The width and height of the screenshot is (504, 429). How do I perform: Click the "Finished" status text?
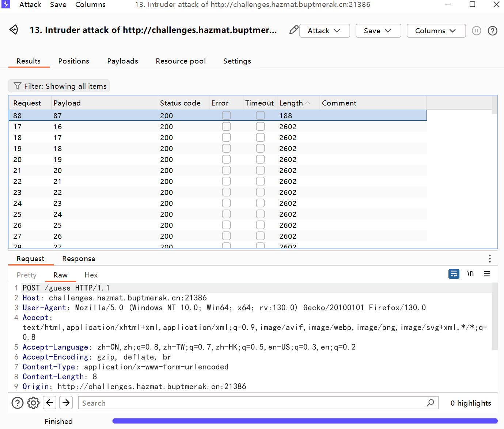[58, 421]
